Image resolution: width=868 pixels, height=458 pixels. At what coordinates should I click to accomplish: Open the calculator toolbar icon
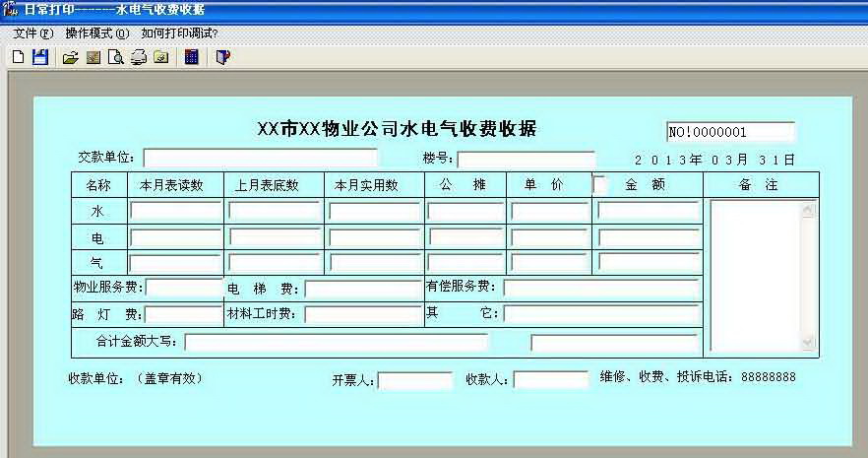pos(192,57)
